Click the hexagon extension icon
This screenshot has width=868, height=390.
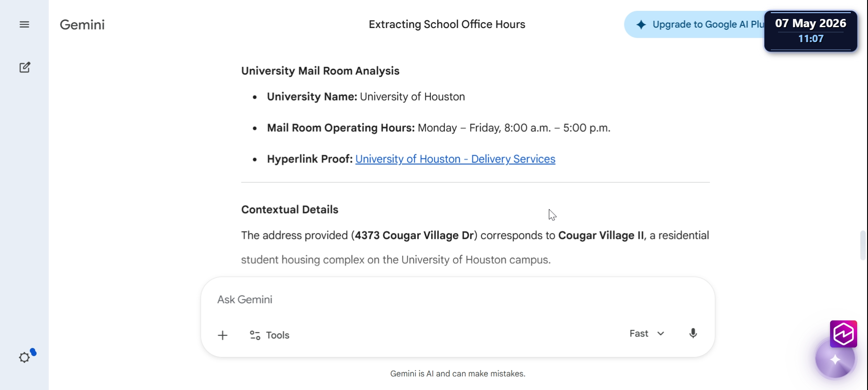pos(844,334)
